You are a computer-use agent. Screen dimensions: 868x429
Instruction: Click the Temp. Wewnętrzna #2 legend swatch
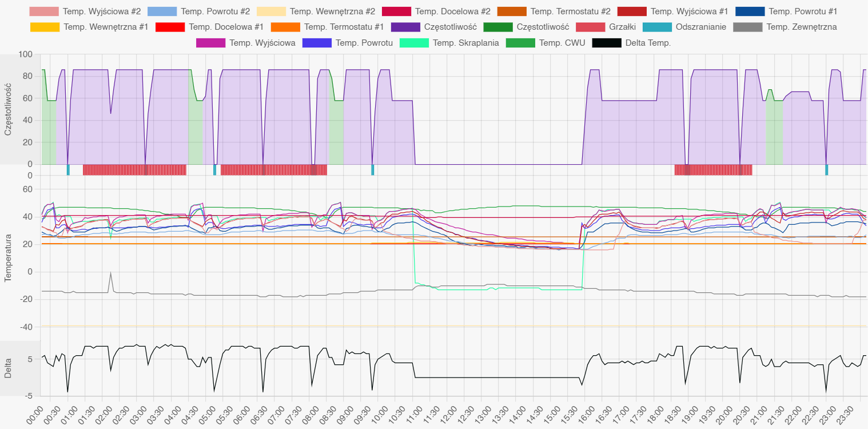(271, 11)
